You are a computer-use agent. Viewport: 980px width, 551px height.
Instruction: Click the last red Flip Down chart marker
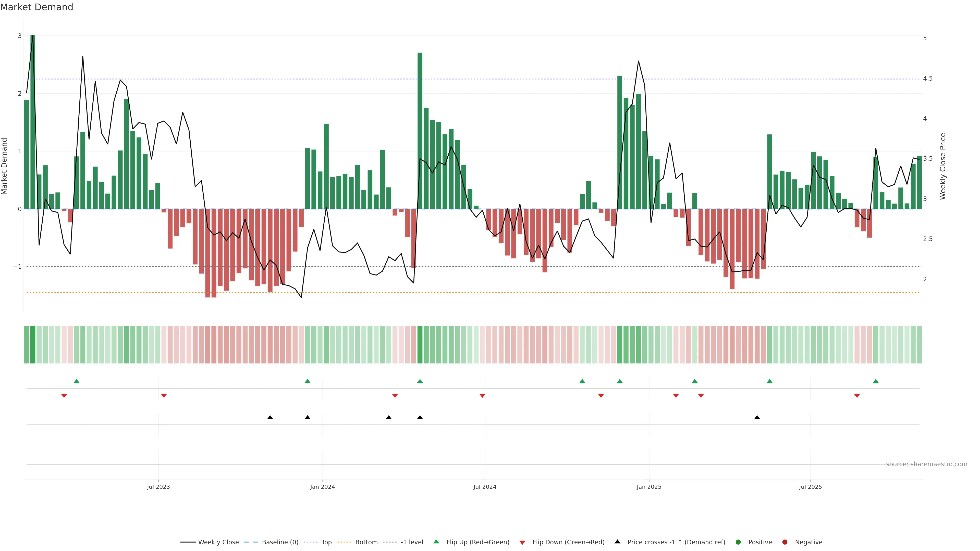tap(857, 396)
